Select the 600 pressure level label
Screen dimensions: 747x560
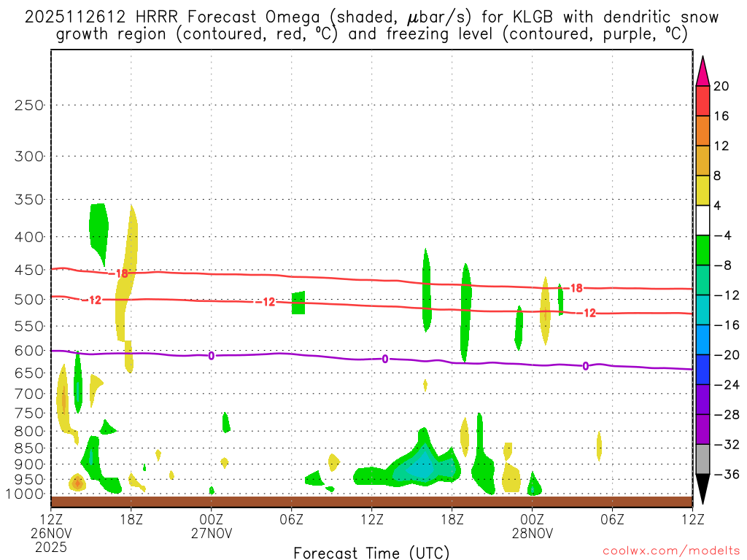[x=29, y=351]
